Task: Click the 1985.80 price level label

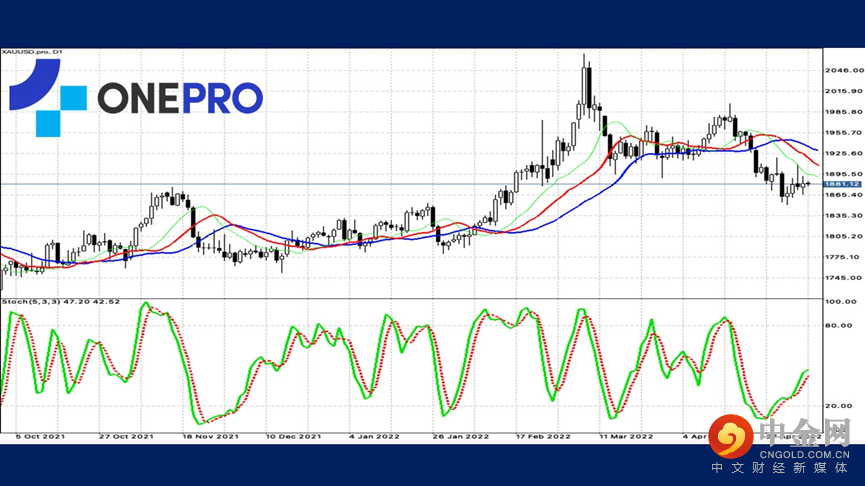Action: tap(844, 112)
